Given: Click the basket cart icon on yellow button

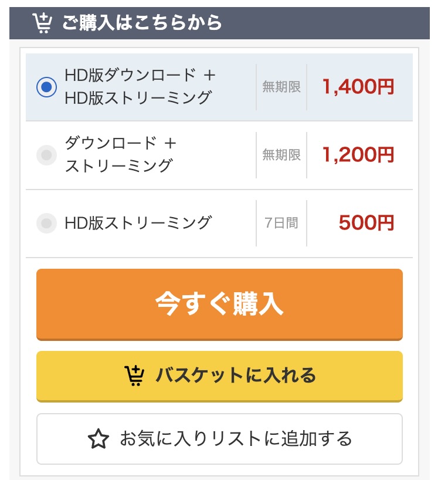Looking at the screenshot, I should pos(134,376).
